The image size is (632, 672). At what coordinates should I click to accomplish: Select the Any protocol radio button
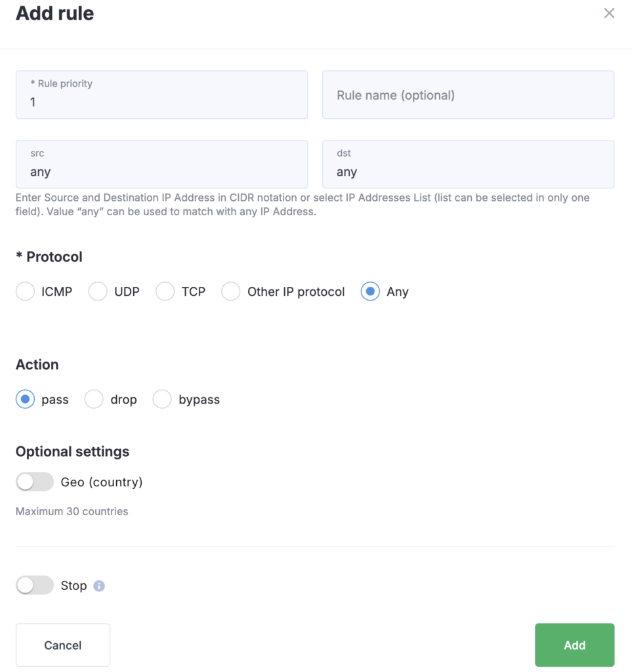[x=370, y=292]
